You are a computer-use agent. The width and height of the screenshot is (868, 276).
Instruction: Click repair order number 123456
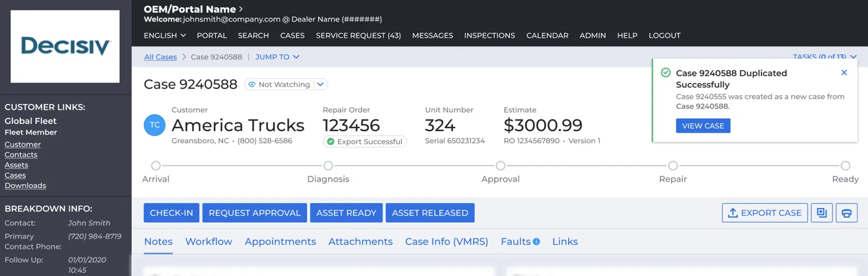point(352,125)
